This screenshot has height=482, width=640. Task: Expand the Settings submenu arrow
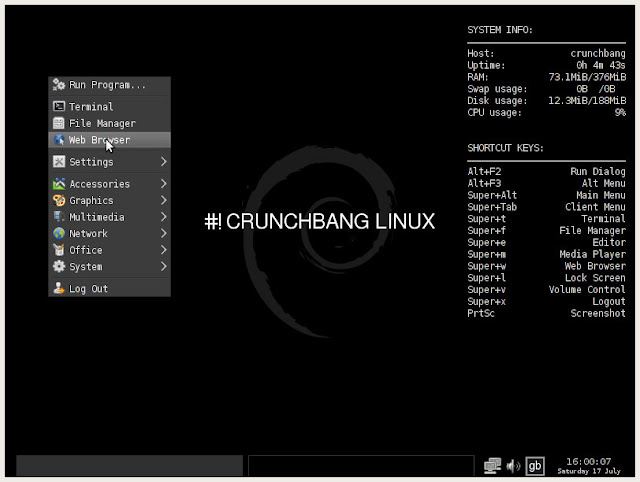click(164, 162)
